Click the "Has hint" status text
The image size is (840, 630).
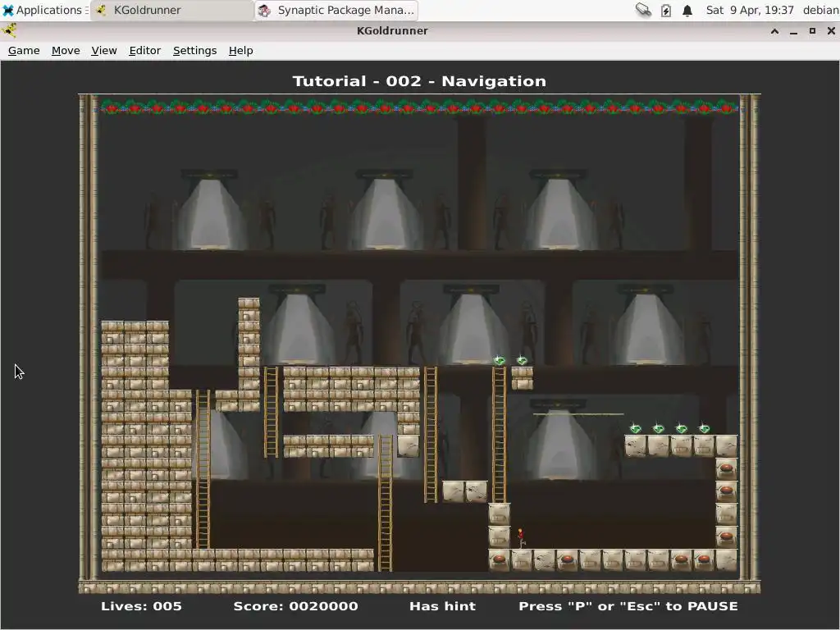point(442,606)
